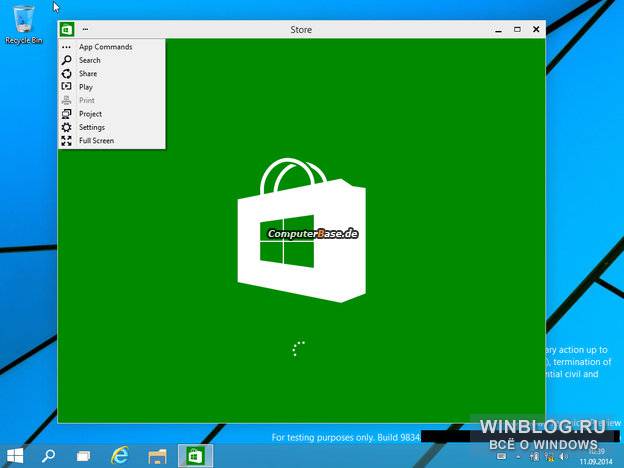Open File Explorer from taskbar

pos(157,456)
